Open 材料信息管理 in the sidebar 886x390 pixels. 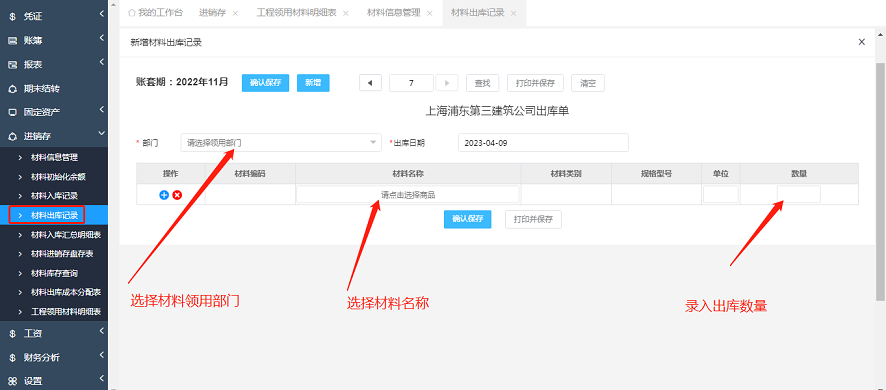click(54, 158)
